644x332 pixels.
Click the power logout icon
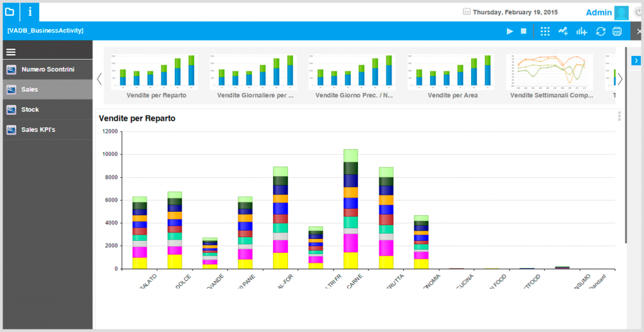click(638, 13)
